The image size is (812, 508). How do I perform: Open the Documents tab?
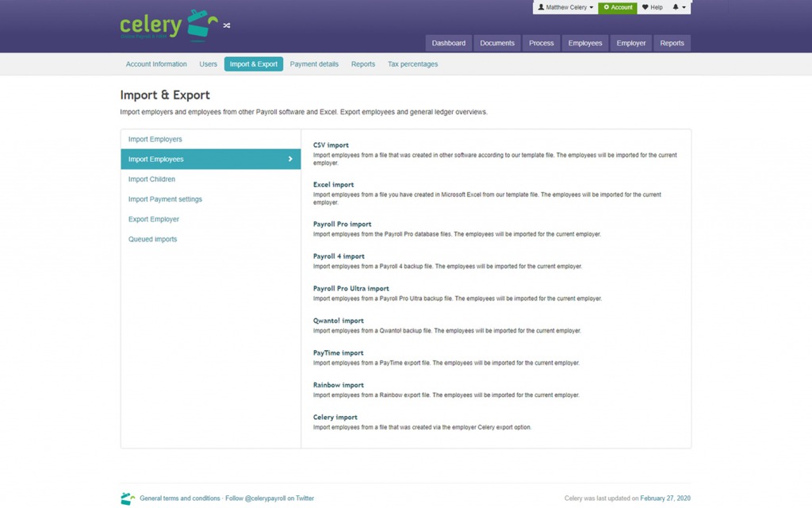(497, 43)
